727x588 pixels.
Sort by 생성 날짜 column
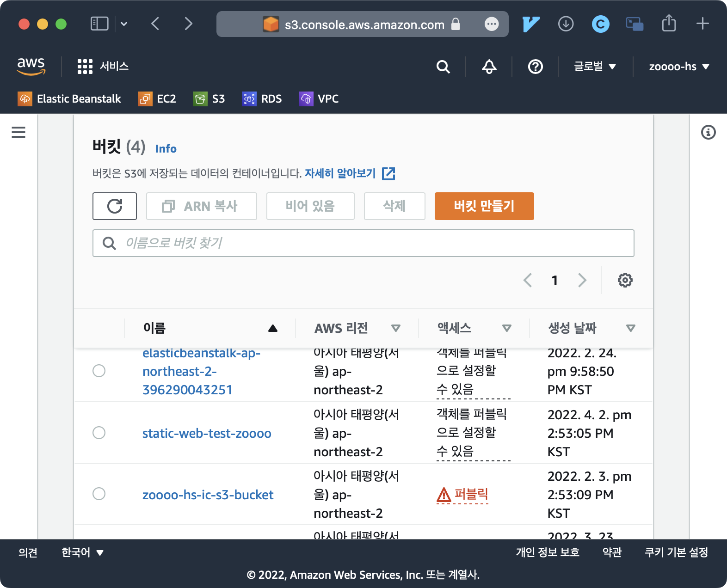pos(631,328)
